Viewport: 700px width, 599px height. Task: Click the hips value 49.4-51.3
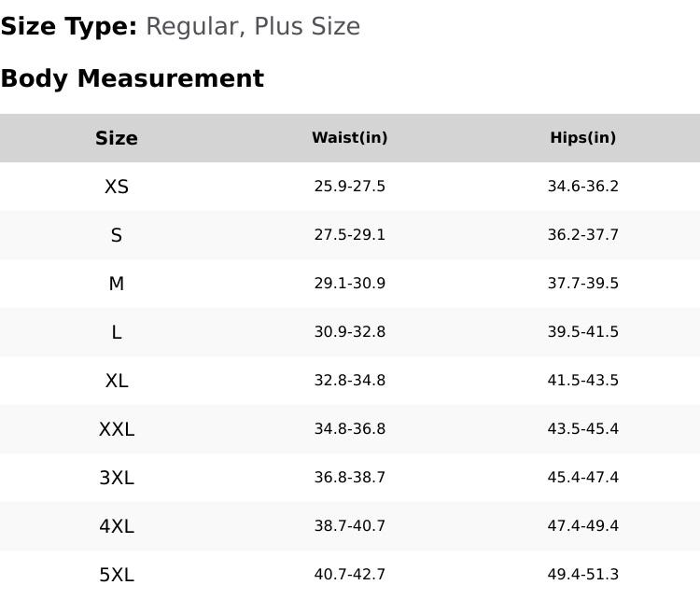click(x=583, y=575)
